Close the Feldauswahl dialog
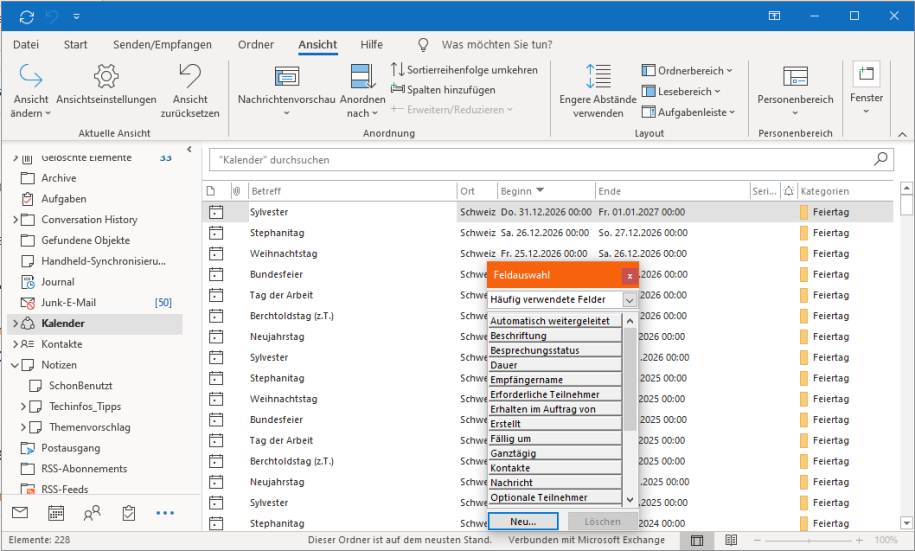 (629, 275)
